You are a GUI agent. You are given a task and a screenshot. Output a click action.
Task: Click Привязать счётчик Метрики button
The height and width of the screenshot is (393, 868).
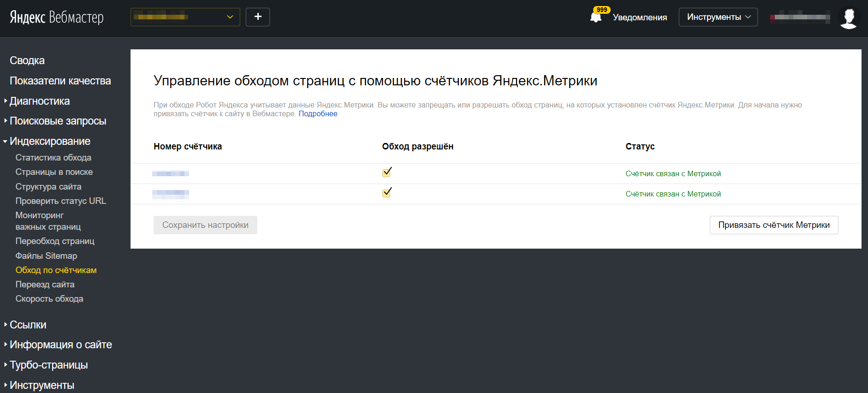click(773, 225)
